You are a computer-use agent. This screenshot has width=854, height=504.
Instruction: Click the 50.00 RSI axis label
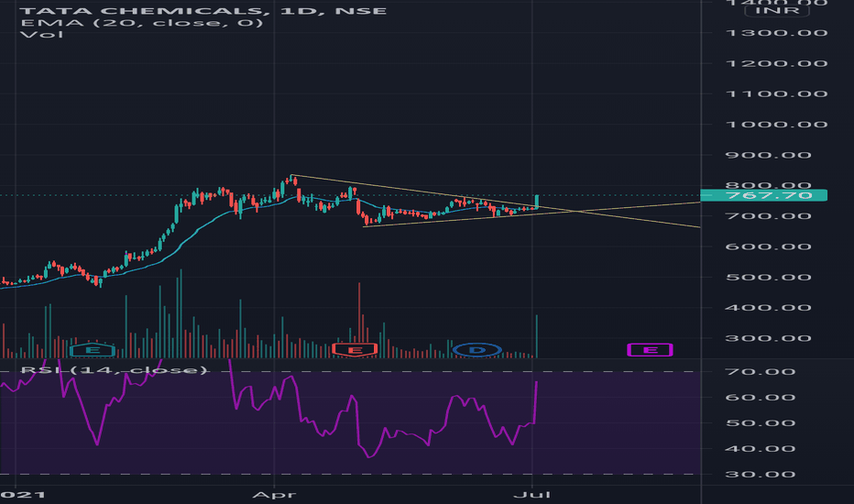click(761, 422)
